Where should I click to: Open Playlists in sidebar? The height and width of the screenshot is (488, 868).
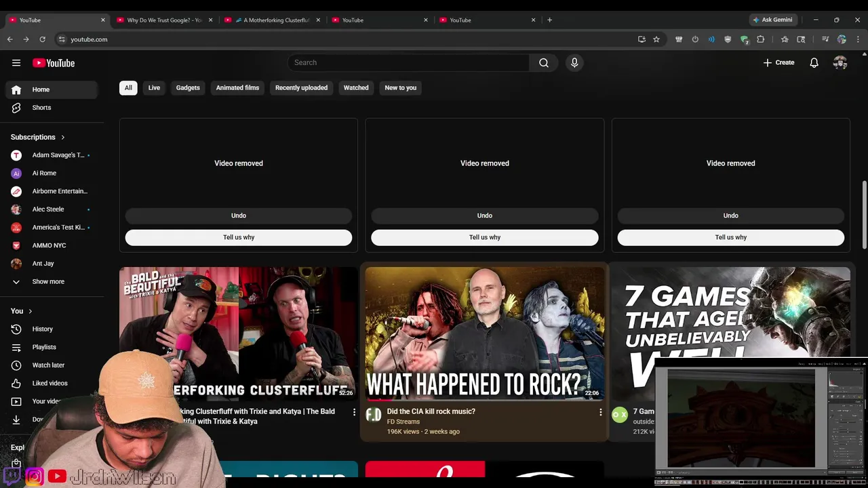pos(52,347)
